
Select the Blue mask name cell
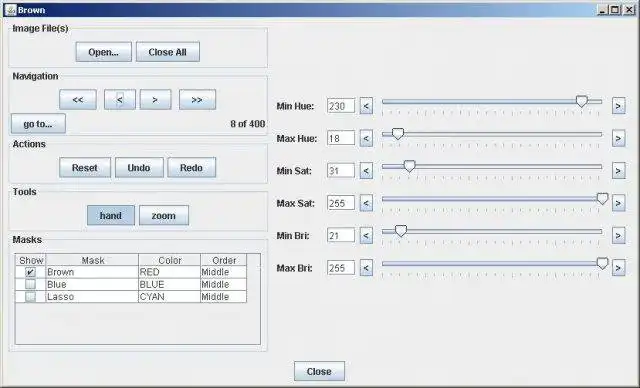point(92,284)
